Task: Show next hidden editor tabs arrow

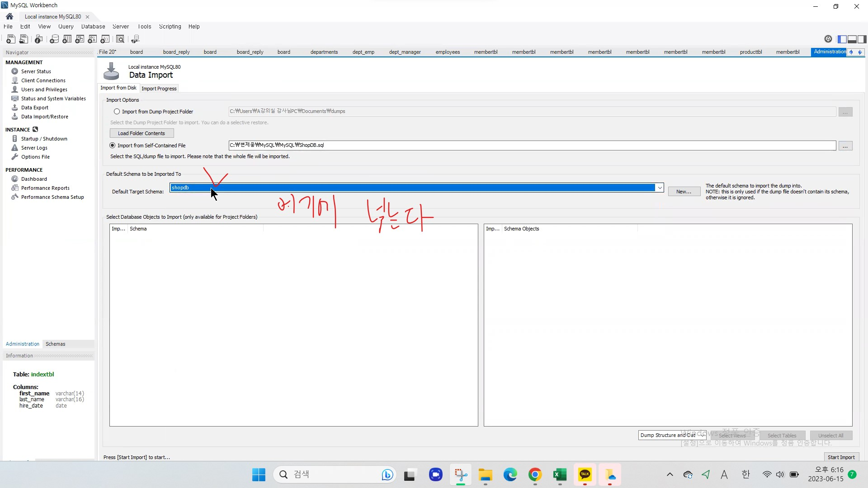Action: (x=860, y=52)
